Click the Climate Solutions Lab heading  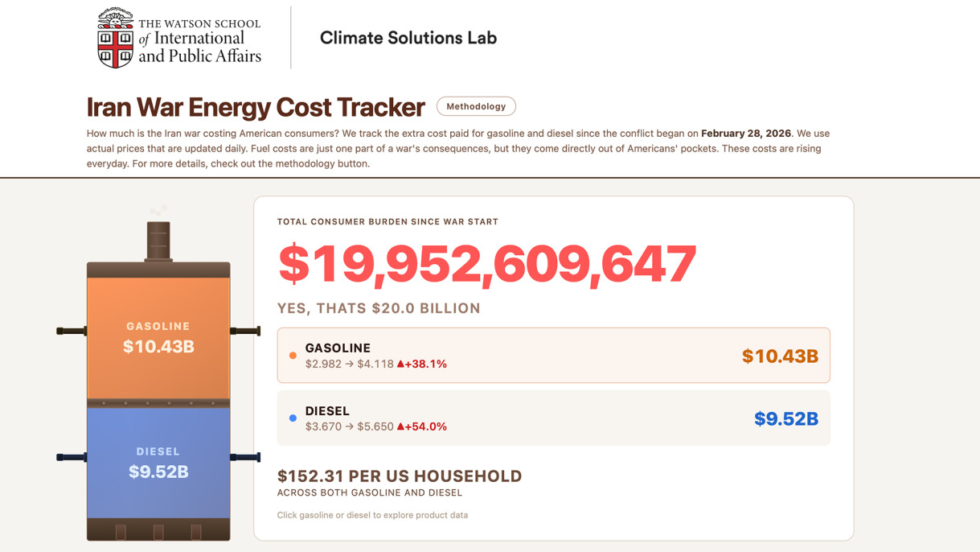coord(408,37)
